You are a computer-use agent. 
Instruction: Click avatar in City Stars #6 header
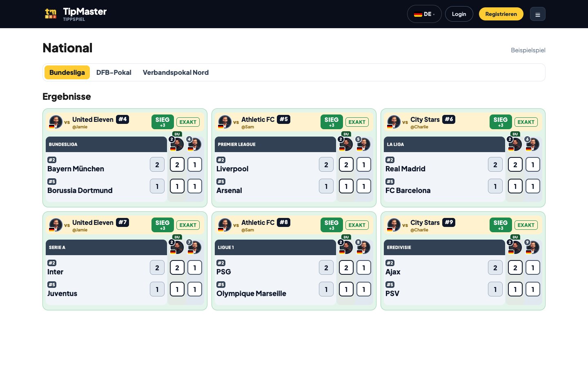pyautogui.click(x=394, y=122)
